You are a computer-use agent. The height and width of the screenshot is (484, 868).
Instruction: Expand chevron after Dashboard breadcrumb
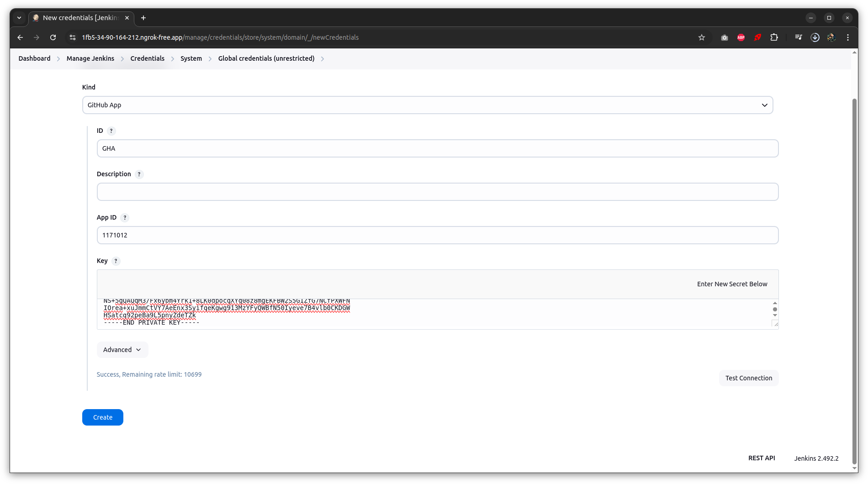[58, 59]
